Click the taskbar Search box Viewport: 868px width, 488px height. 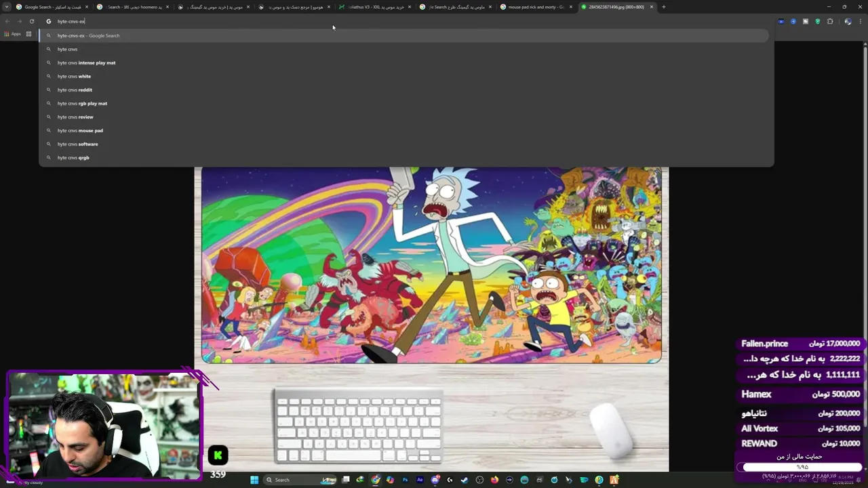pyautogui.click(x=299, y=480)
